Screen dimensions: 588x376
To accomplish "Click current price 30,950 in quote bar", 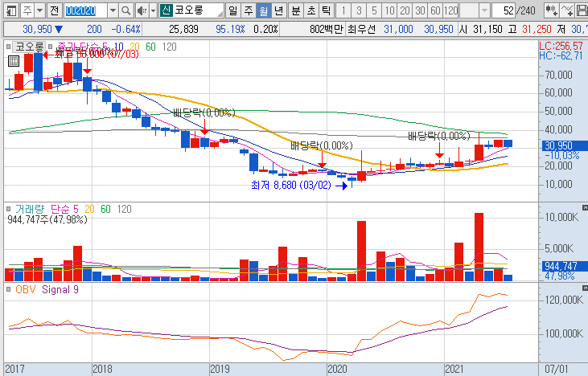I will click(37, 29).
